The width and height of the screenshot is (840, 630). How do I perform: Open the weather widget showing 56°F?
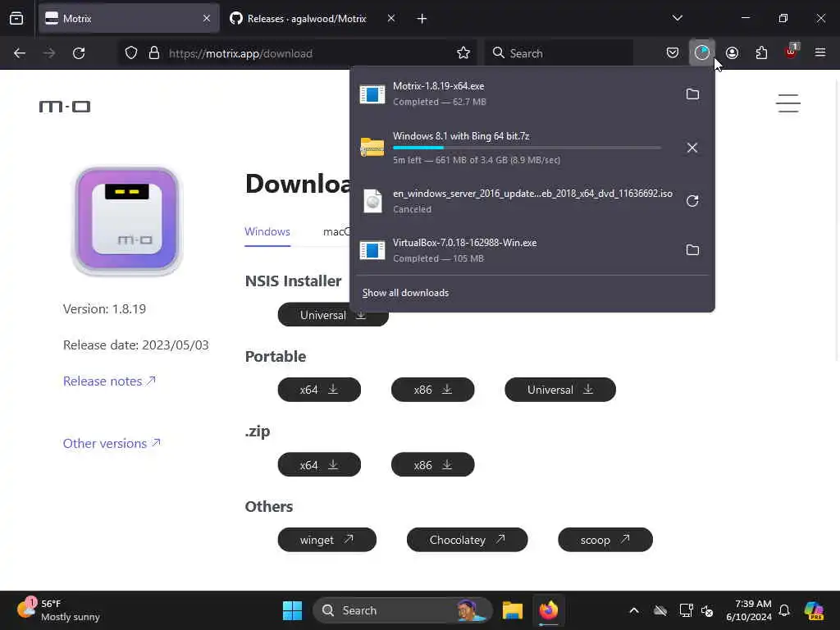pyautogui.click(x=59, y=610)
